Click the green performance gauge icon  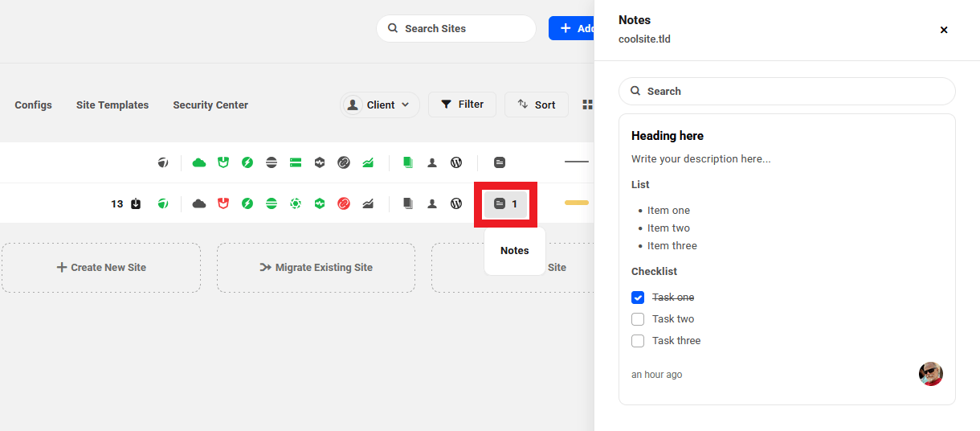coord(163,203)
